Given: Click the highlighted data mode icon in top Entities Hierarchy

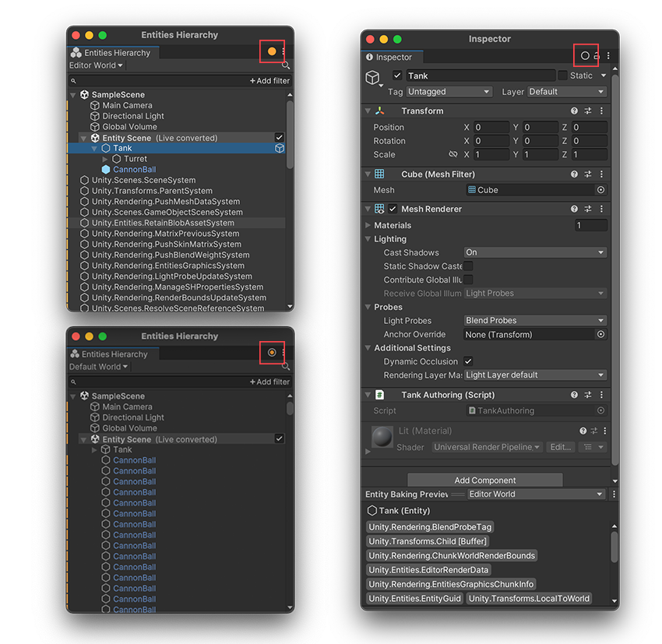Looking at the screenshot, I should click(x=272, y=51).
